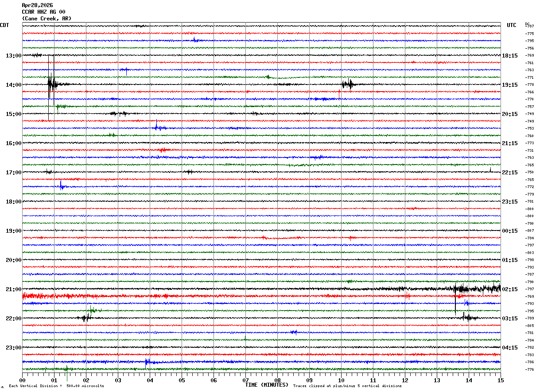The height and width of the screenshot is (392, 536).
Task: Select minute tick label 12 on time axis
Action: pos(405,380)
